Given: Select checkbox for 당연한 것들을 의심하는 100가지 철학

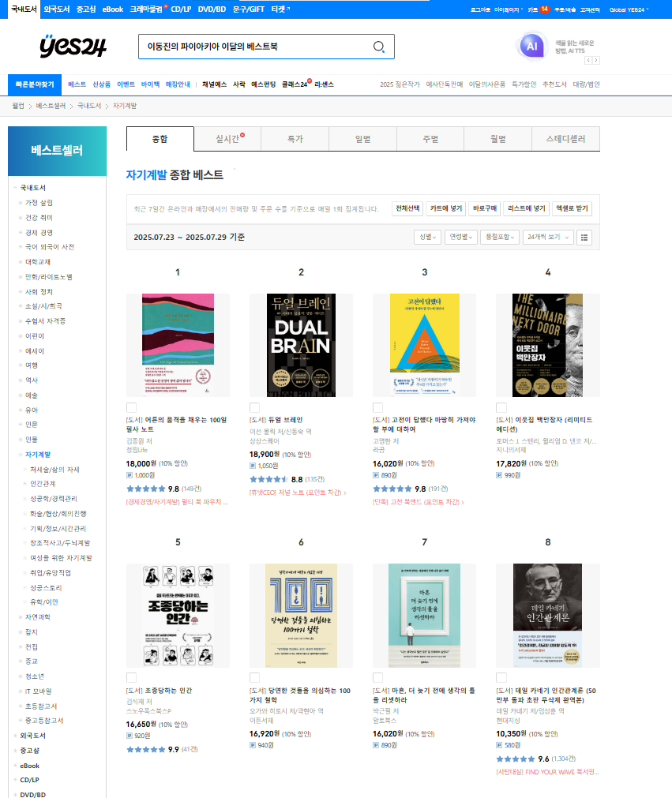Looking at the screenshot, I should click(x=254, y=677).
